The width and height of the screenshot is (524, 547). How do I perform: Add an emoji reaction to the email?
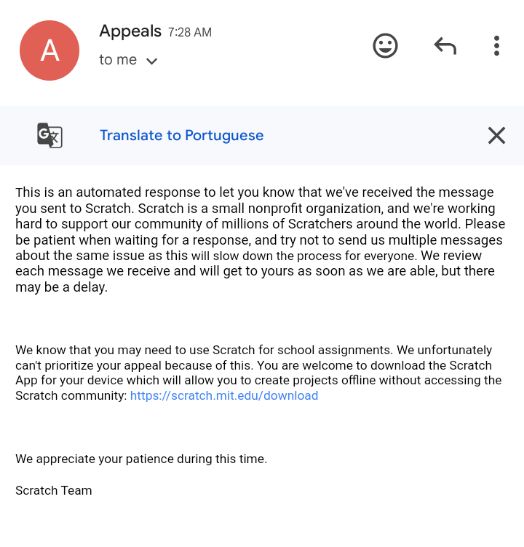click(385, 46)
